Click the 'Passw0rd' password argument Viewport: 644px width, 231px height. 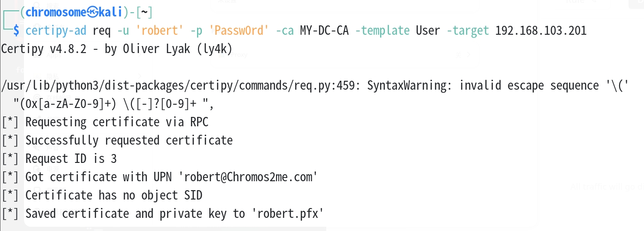point(239,31)
